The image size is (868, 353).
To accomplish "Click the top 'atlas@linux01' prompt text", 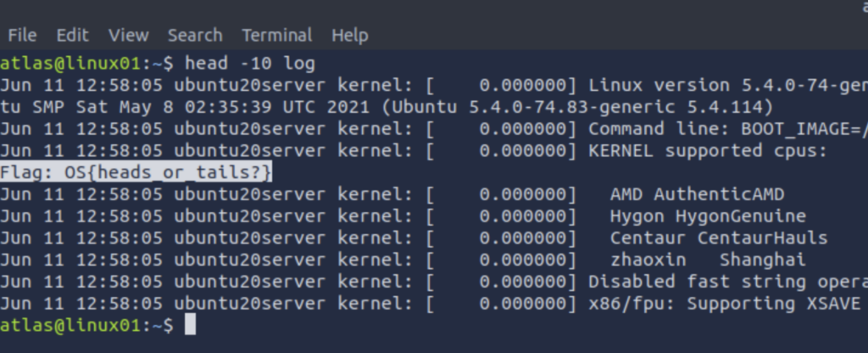I will [x=70, y=63].
